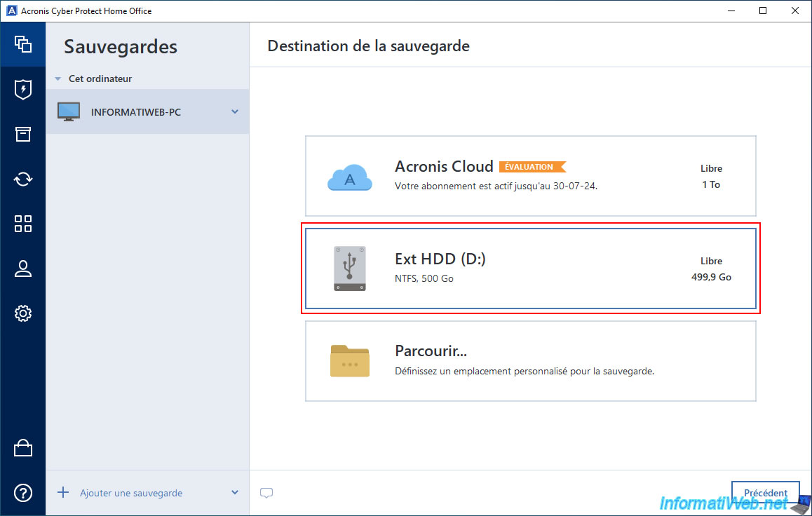Screen dimensions: 812x516
Task: Select INFORMATIWEB-PC backup entry
Action: 147,111
